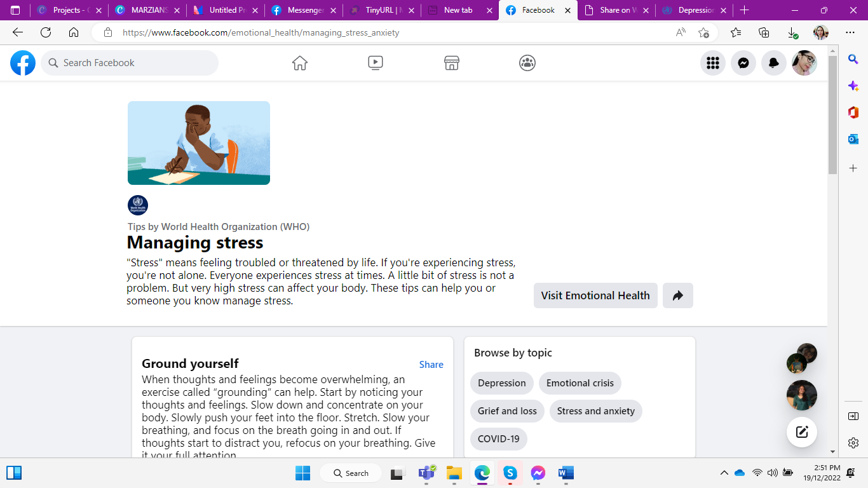Click the Windows taskbar Search box
This screenshot has width=868, height=488.
tap(350, 473)
